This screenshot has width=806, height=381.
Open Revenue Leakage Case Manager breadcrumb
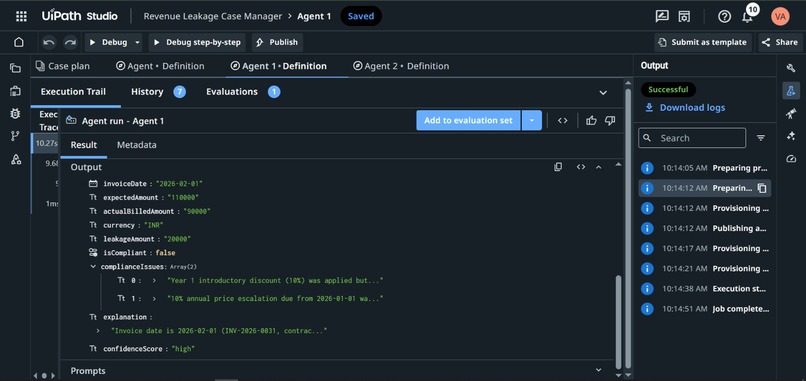click(x=213, y=16)
